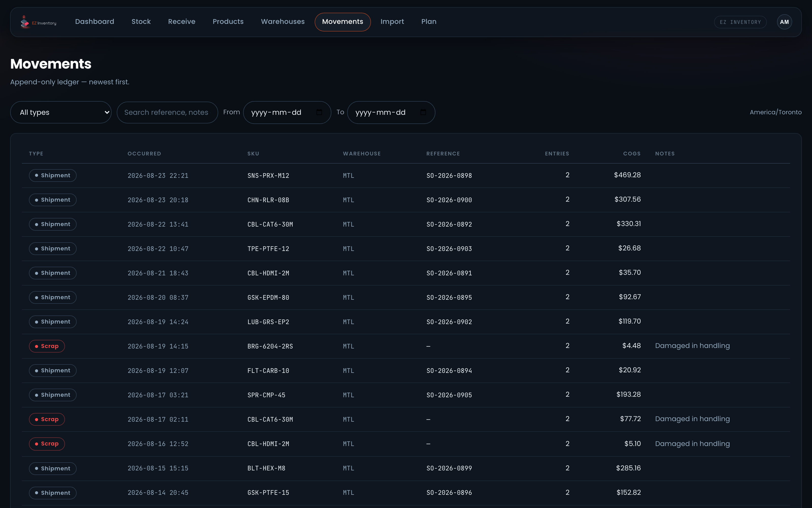
Task: Click the Movements page heading
Action: [x=51, y=64]
